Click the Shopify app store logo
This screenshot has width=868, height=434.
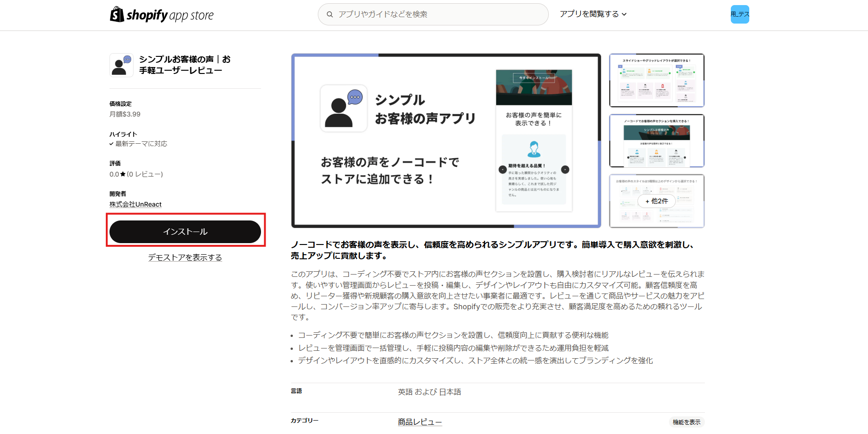click(162, 15)
